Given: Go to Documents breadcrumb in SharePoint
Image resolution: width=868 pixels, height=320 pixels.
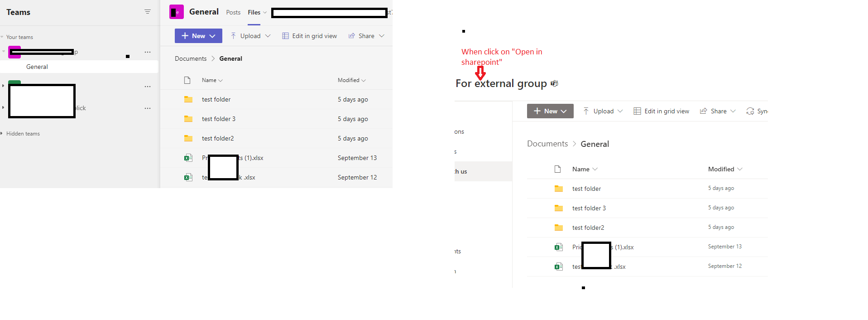Looking at the screenshot, I should (x=547, y=144).
